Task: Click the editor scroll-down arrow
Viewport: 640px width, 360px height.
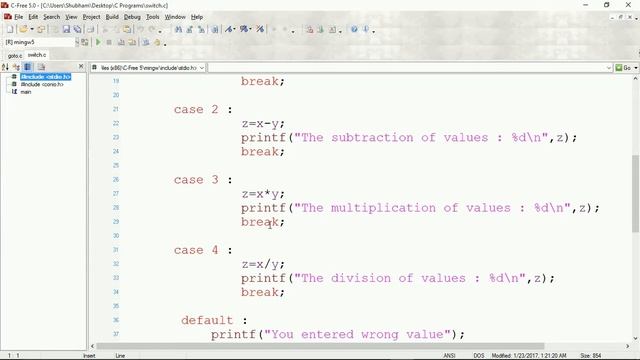Action: 635,338
